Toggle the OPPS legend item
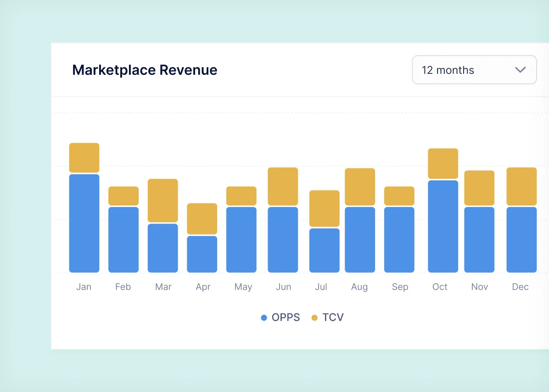The width and height of the screenshot is (549, 392). click(x=280, y=317)
